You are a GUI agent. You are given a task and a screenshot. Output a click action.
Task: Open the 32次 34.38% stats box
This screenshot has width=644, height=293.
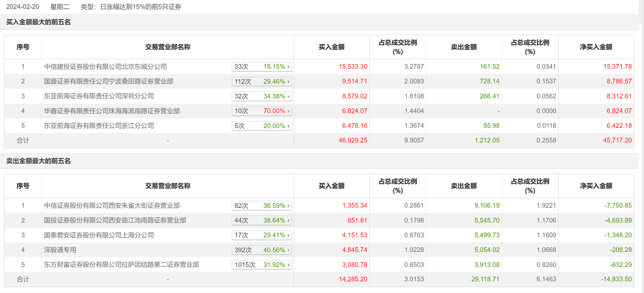pyautogui.click(x=261, y=96)
